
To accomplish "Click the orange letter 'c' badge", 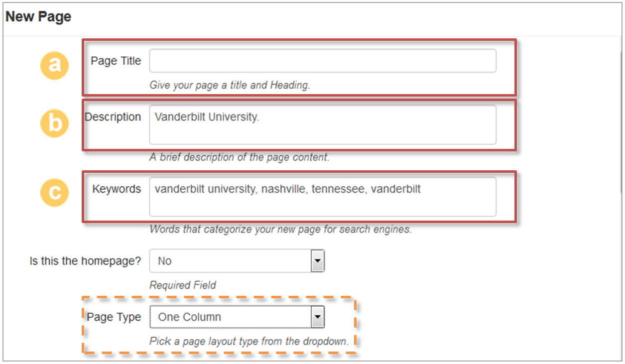I will [x=54, y=192].
